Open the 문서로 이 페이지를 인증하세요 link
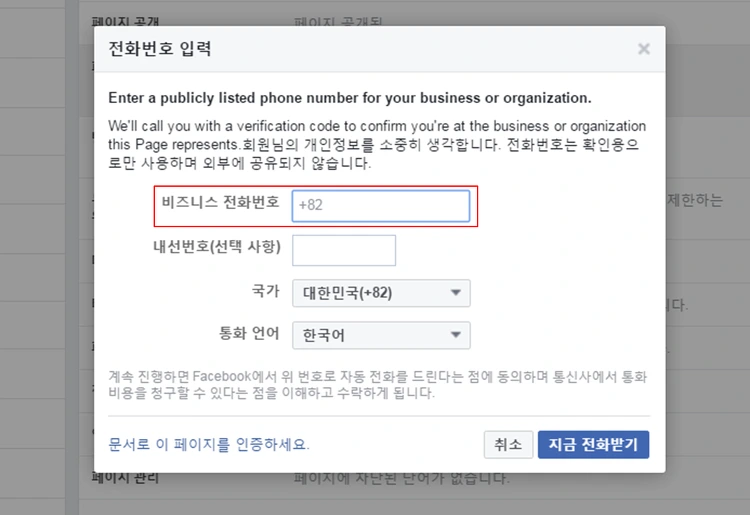 pyautogui.click(x=209, y=444)
